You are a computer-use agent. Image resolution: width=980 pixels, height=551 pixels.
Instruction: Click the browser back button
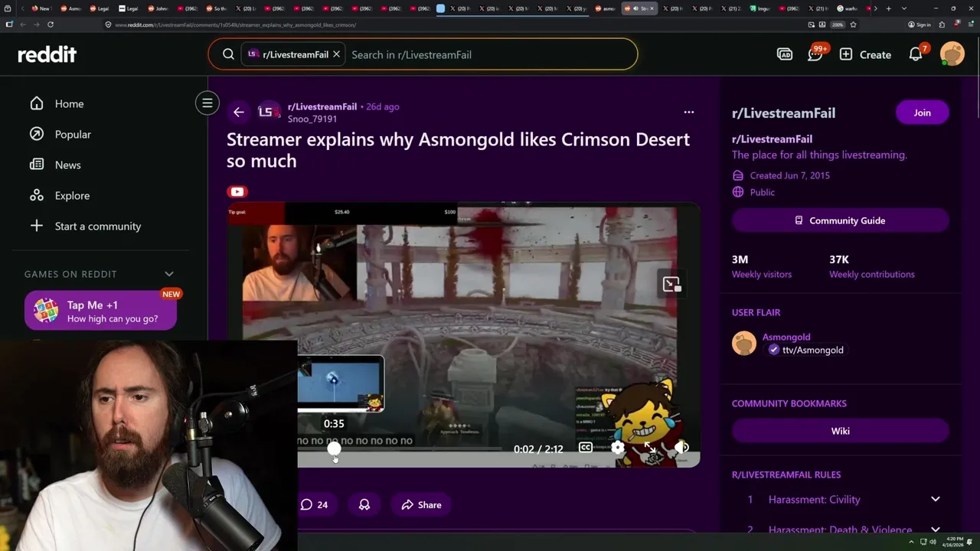point(23,24)
